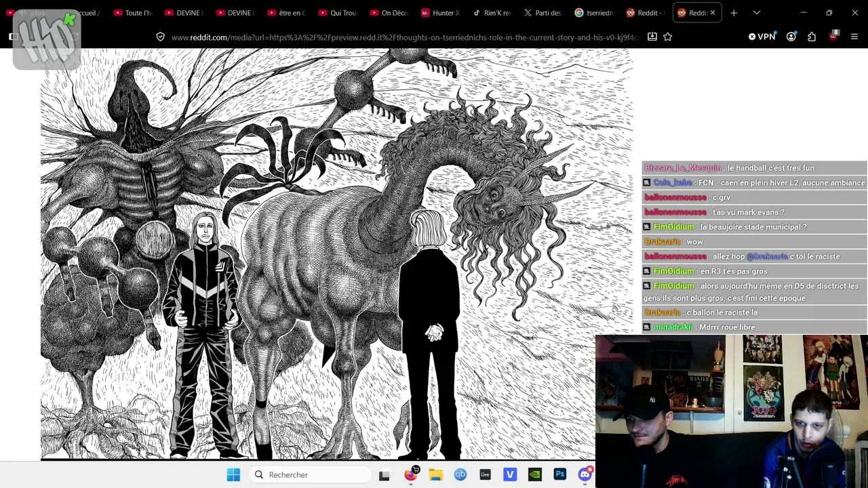Screen dimensions: 868x488
Task: Click the Rechercher taskbar search box
Action: click(x=310, y=474)
